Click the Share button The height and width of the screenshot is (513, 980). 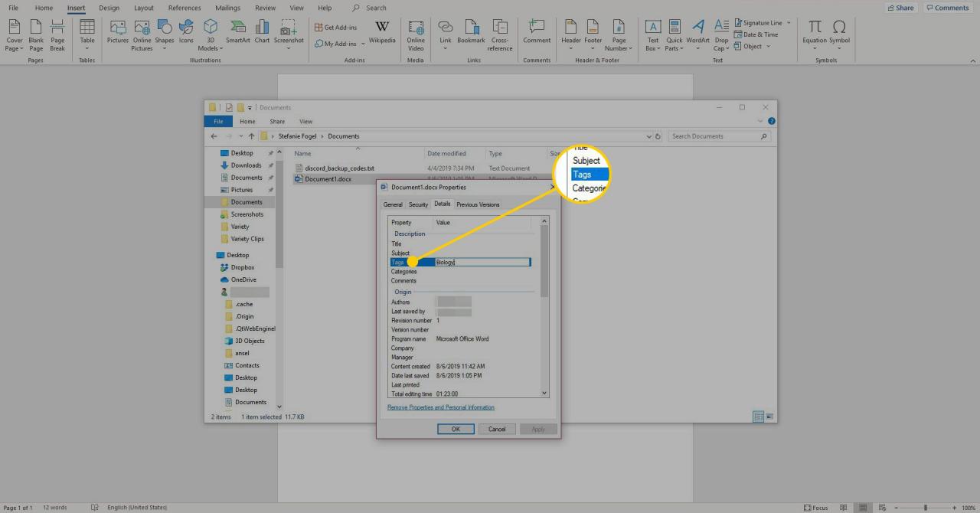900,8
